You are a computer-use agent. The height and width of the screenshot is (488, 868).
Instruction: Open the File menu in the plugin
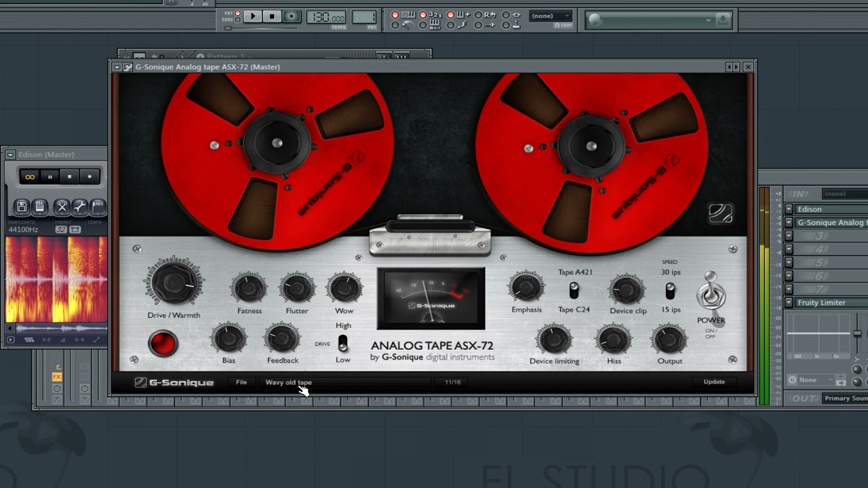pyautogui.click(x=241, y=382)
